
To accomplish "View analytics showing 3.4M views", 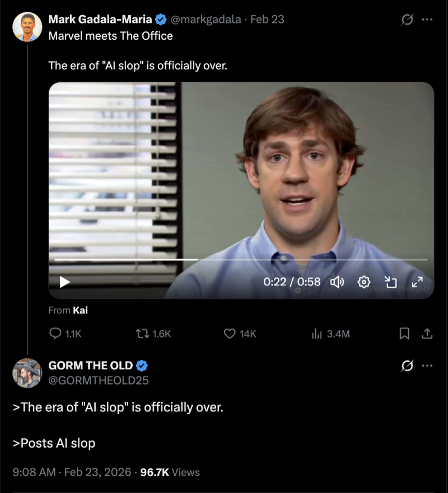I will [316, 334].
